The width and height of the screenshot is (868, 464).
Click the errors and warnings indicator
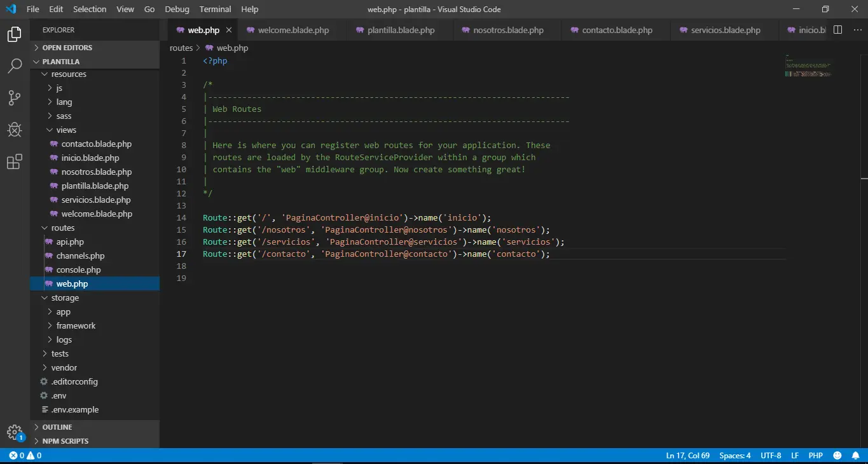(x=24, y=455)
